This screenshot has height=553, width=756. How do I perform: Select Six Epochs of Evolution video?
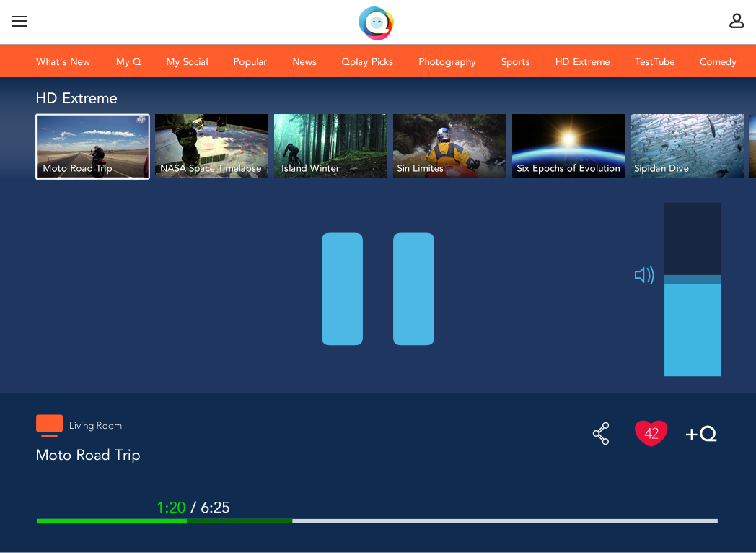[568, 146]
